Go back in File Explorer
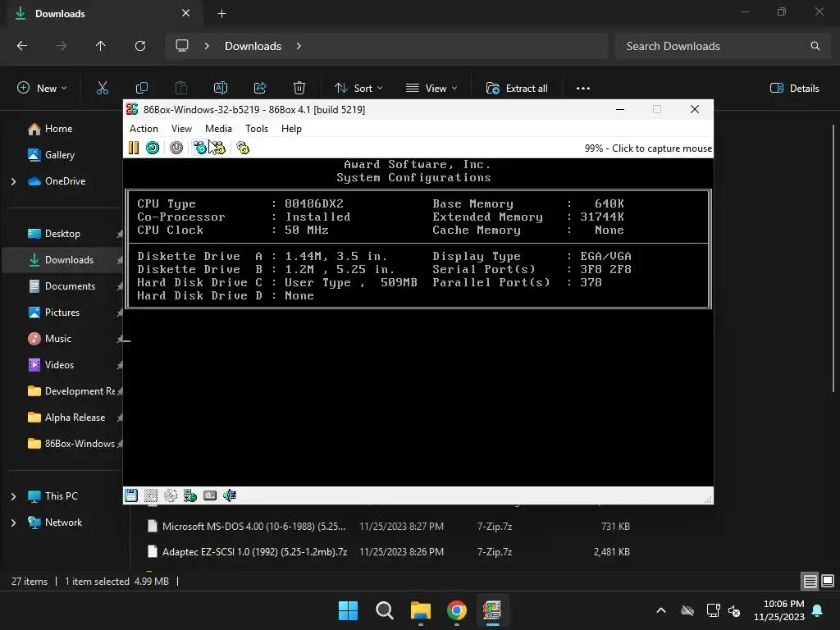840x630 pixels. pyautogui.click(x=22, y=46)
